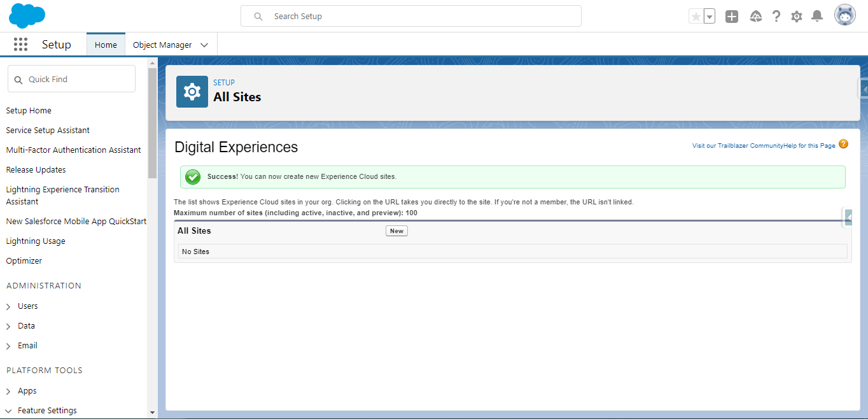Open the Object Manager tab
This screenshot has width=868, height=419.
[162, 45]
